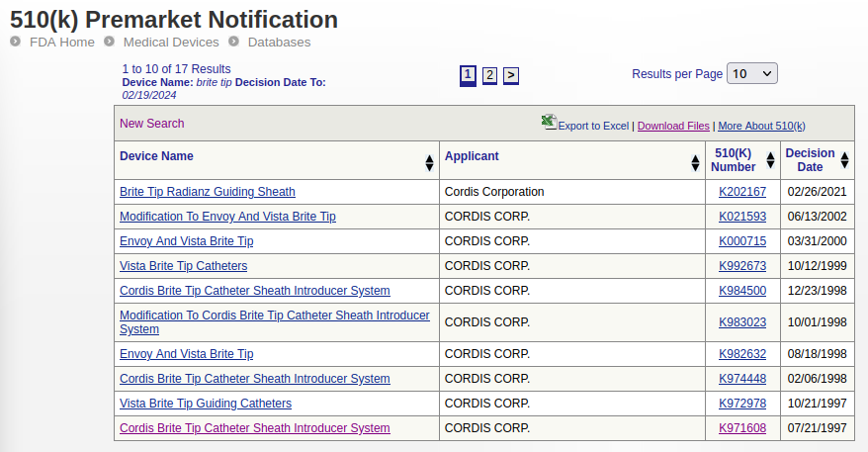Image resolution: width=868 pixels, height=452 pixels.
Task: View Vista Brite Tip Guiding Catheters record
Action: tap(205, 404)
